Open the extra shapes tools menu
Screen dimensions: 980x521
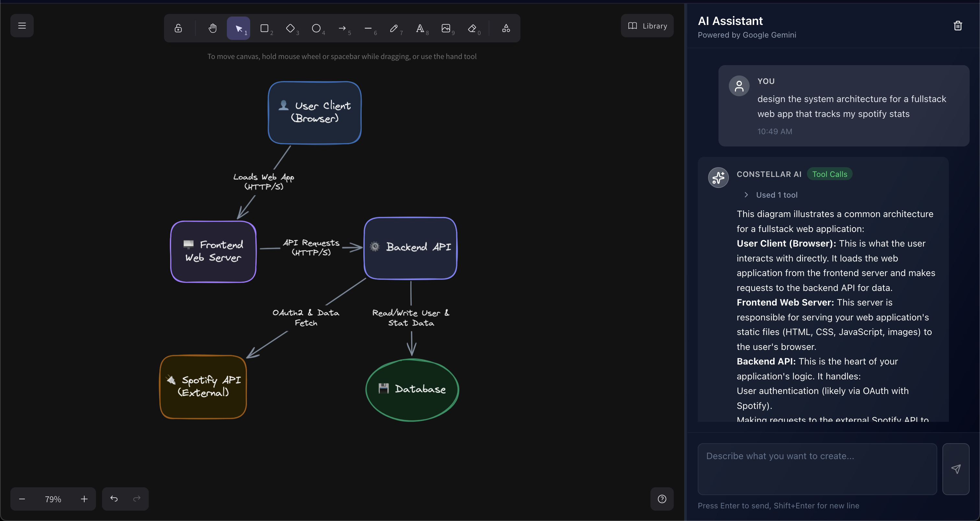coord(506,28)
